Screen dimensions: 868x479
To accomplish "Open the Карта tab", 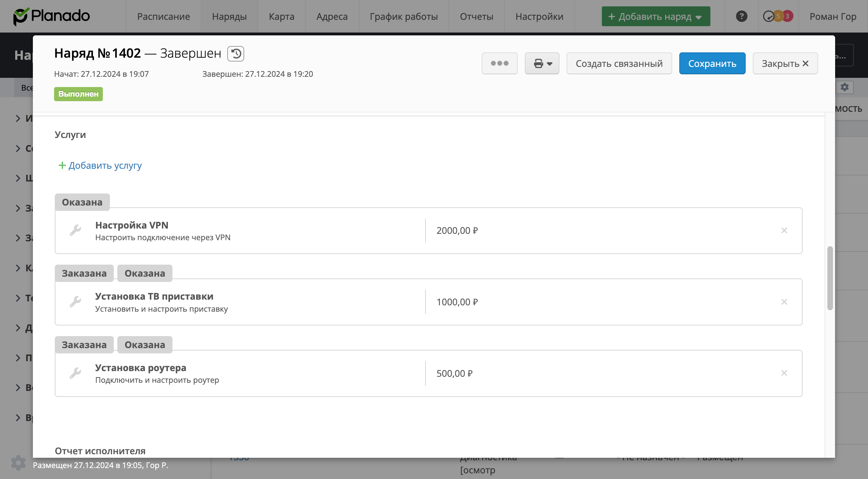I will (x=281, y=16).
